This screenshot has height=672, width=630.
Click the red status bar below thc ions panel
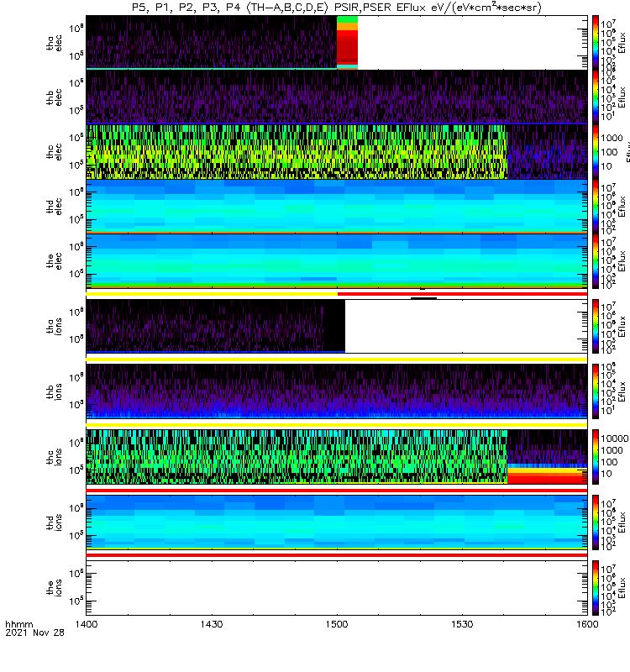(x=337, y=491)
